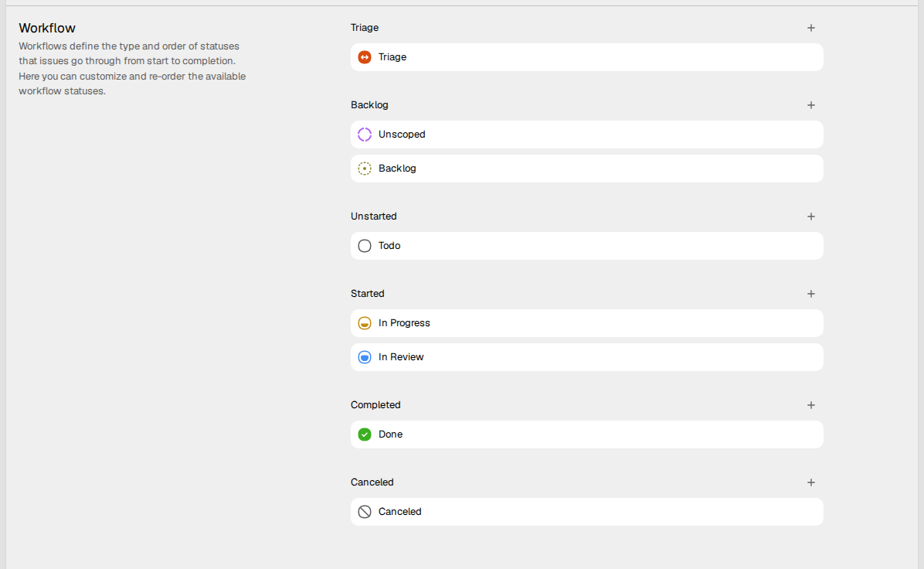Select the In Review status row
924x569 pixels.
pos(587,357)
